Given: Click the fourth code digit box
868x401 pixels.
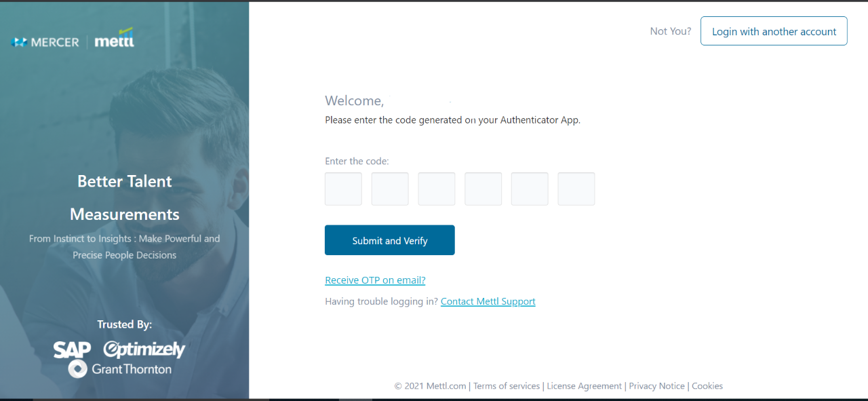Looking at the screenshot, I should [483, 189].
